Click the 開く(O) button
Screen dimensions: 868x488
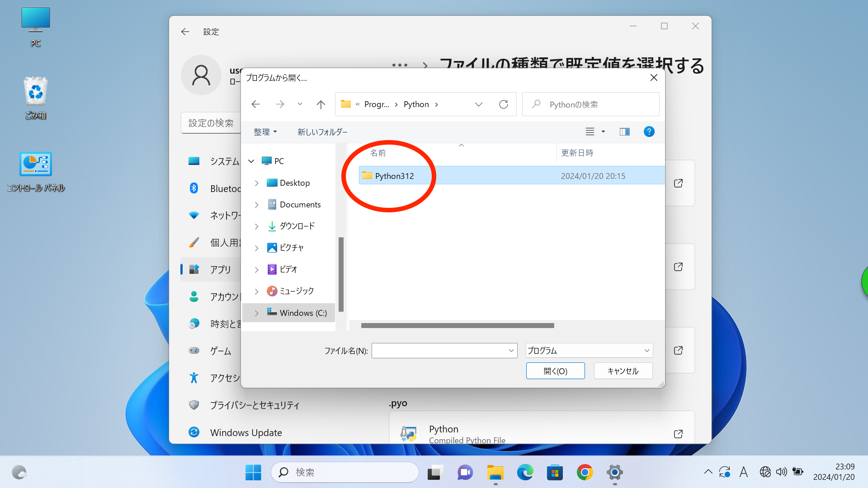point(555,371)
